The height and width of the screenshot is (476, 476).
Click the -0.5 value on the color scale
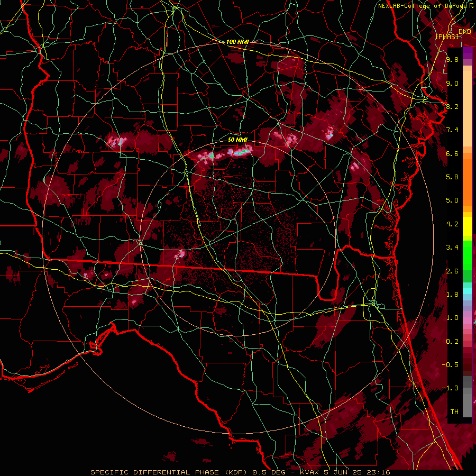coord(450,365)
